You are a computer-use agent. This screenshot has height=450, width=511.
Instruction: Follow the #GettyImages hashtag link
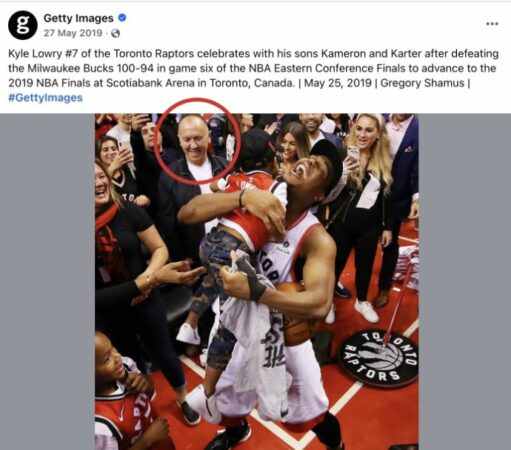point(45,98)
